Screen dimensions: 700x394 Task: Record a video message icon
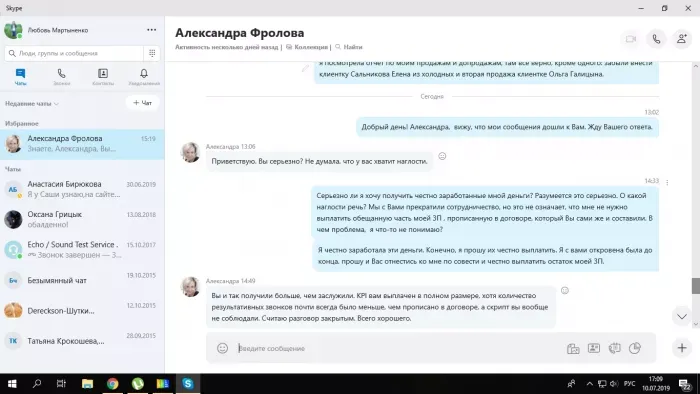tap(614, 348)
